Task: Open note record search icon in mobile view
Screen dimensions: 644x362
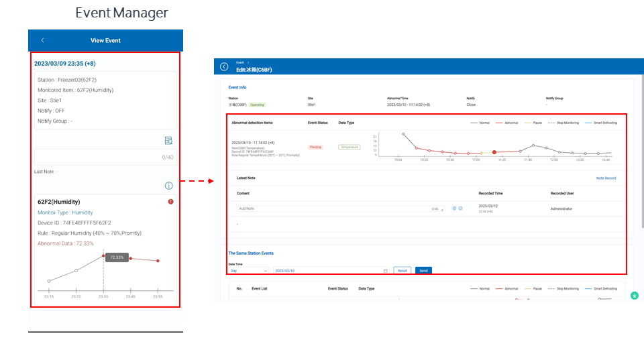Action: pyautogui.click(x=169, y=140)
